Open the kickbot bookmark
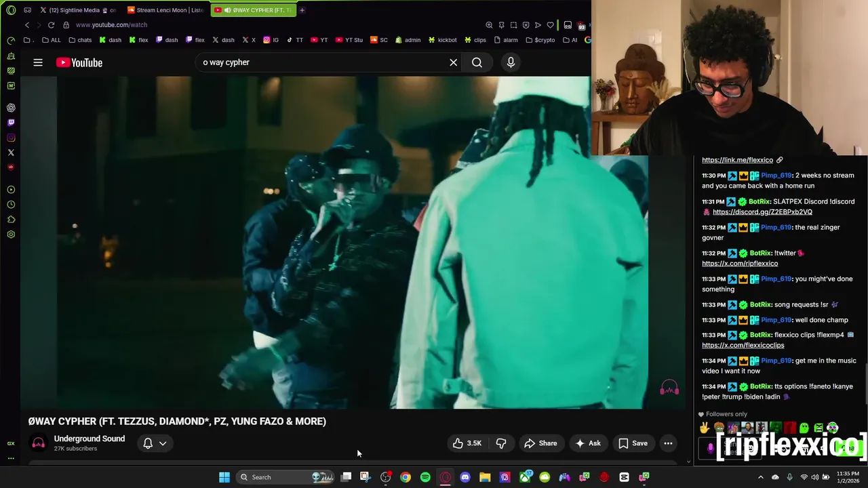The height and width of the screenshot is (488, 868). pos(442,40)
